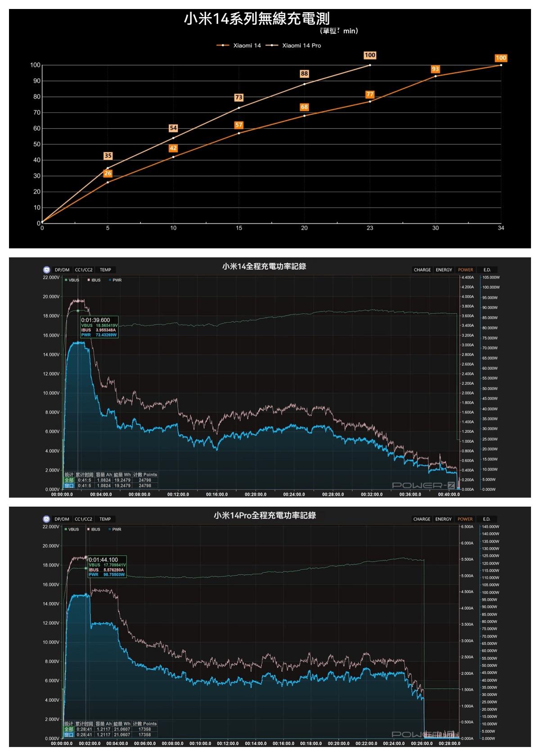Screen dimensions: 540x756
Task: Select POWER view in the 小米14 power chart
Action: (x=465, y=270)
